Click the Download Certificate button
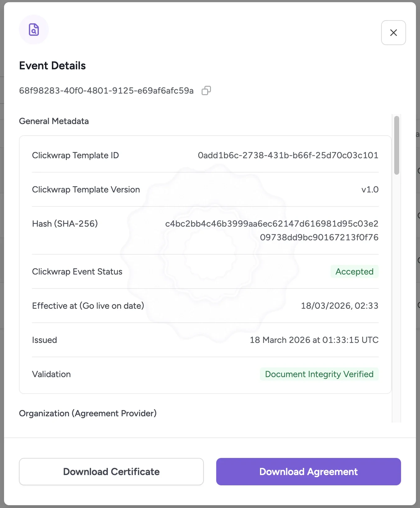The width and height of the screenshot is (420, 508). (x=111, y=472)
